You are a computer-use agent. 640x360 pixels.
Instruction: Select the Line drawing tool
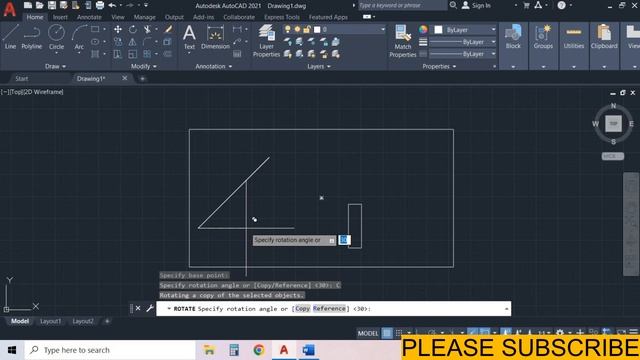tap(10, 37)
